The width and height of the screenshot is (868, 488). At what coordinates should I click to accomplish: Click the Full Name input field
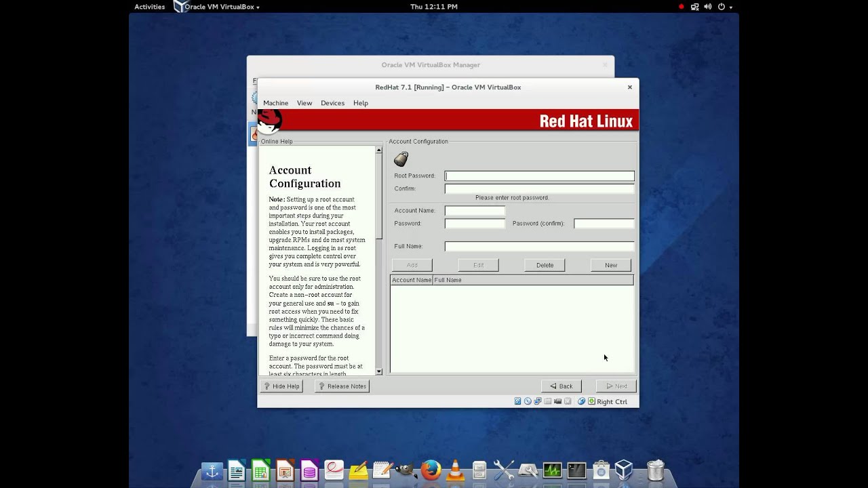coord(540,247)
